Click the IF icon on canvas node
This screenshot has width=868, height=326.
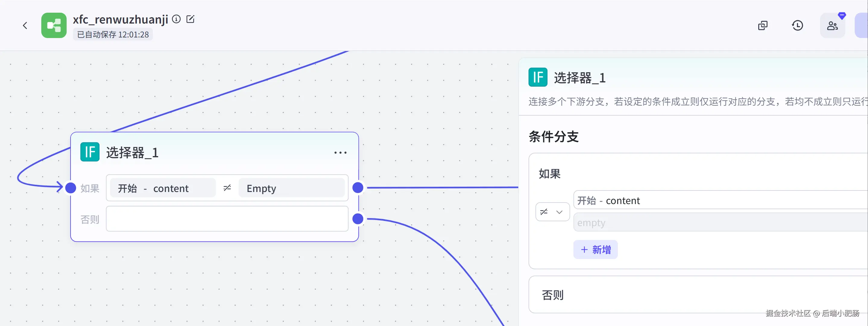[90, 152]
